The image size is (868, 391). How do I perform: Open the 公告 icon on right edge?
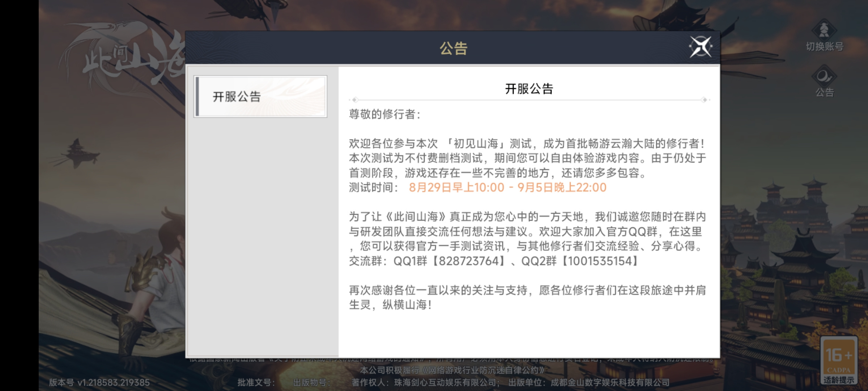tap(824, 81)
